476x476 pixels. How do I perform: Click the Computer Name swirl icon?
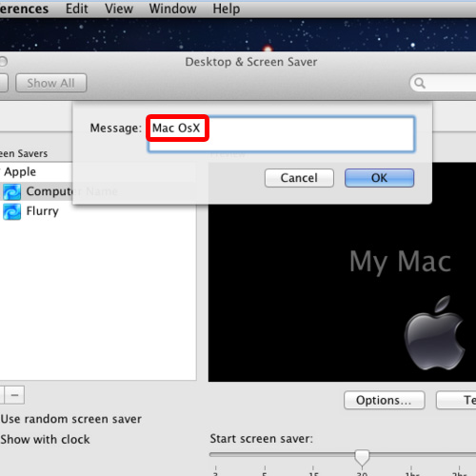pyautogui.click(x=11, y=192)
